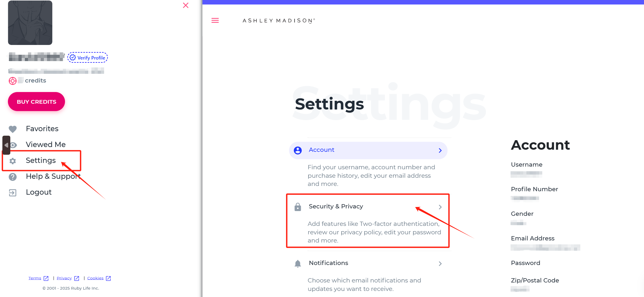Expand the Notifications chevron
Screen dimensions: 644x297
pyautogui.click(x=440, y=263)
